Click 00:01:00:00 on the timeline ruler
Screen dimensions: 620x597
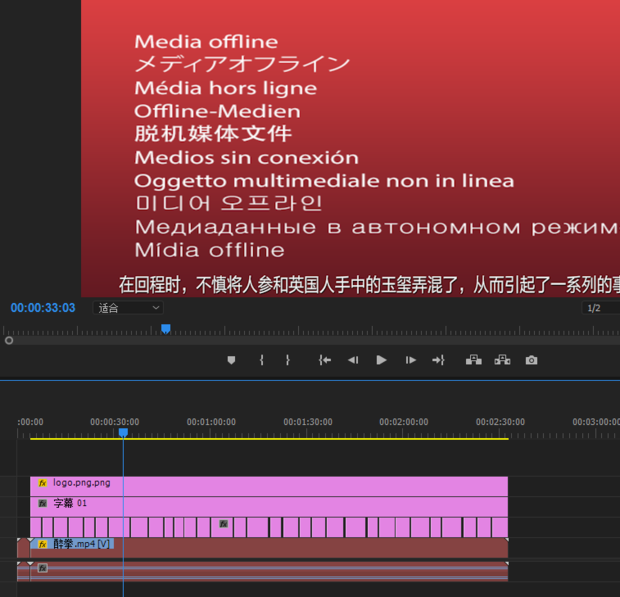click(x=211, y=422)
